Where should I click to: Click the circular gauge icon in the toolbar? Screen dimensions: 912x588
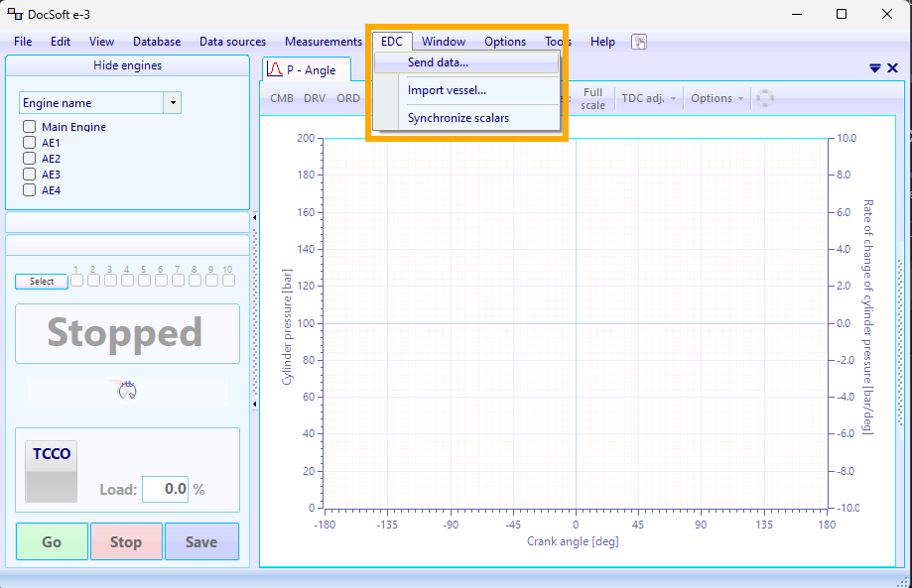point(764,98)
